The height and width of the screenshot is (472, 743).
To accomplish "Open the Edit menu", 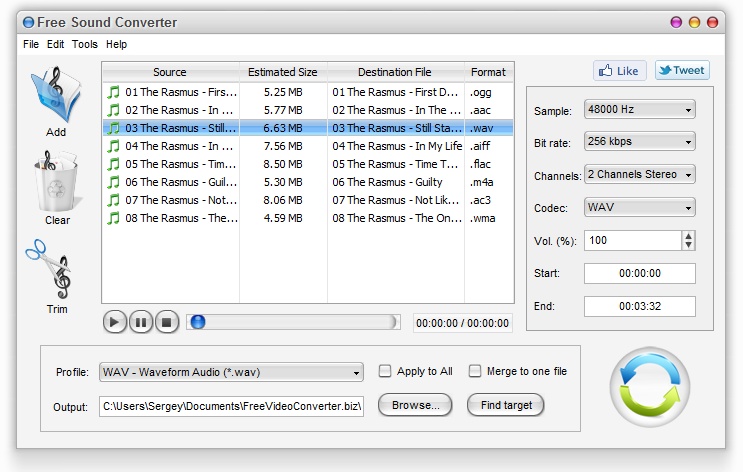I will point(55,44).
